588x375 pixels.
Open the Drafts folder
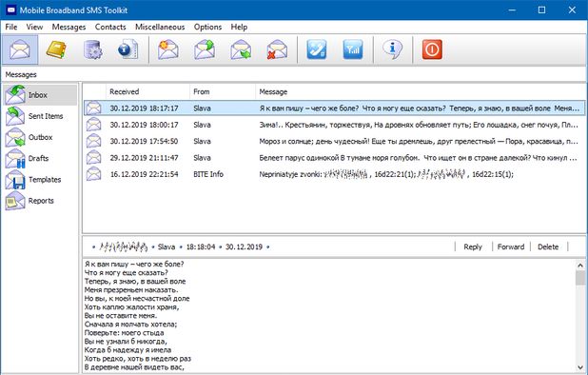(x=40, y=158)
